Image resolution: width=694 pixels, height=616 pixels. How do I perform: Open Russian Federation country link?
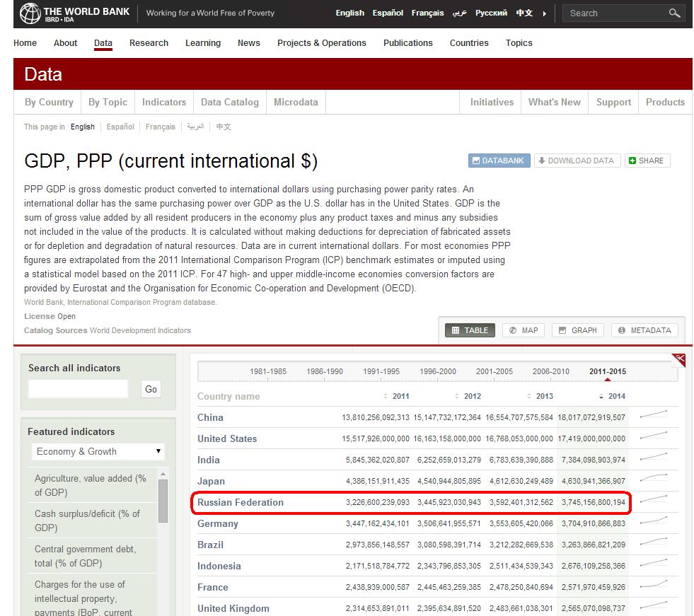coord(241,502)
